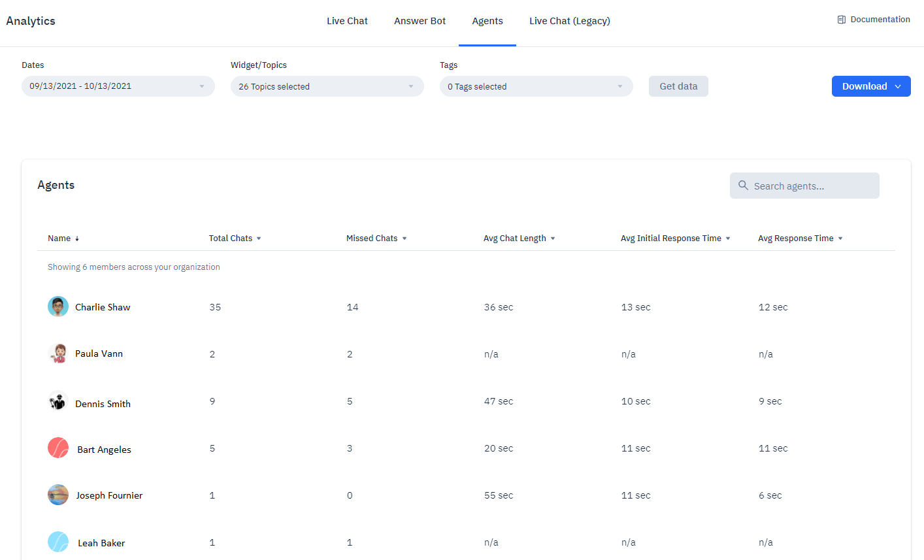Open the Download button menu
This screenshot has height=560, width=924.
(x=871, y=86)
